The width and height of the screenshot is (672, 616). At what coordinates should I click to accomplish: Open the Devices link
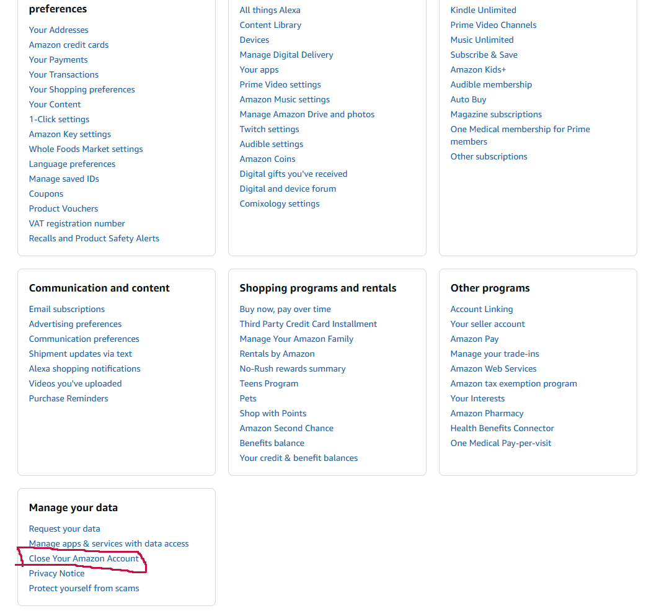(255, 40)
